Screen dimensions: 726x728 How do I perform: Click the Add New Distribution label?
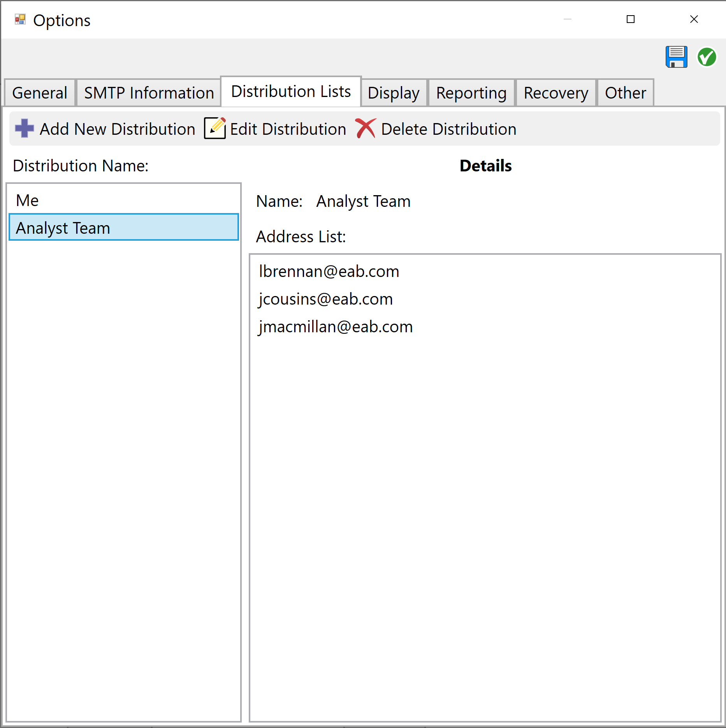(118, 129)
